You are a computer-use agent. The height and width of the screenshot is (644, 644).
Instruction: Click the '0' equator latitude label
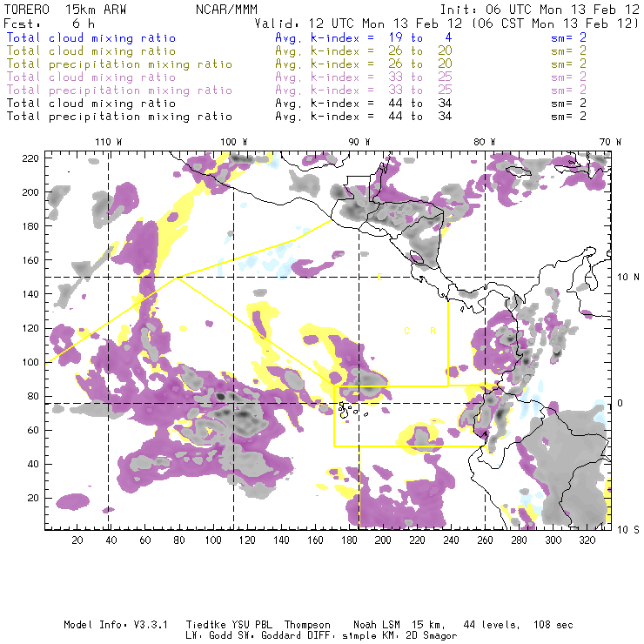click(621, 403)
